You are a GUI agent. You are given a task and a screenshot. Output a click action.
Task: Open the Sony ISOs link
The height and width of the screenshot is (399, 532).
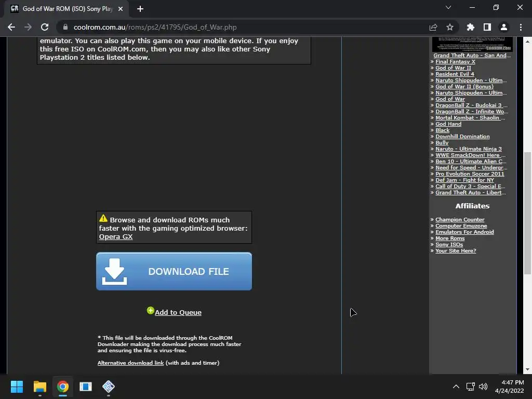tap(449, 244)
